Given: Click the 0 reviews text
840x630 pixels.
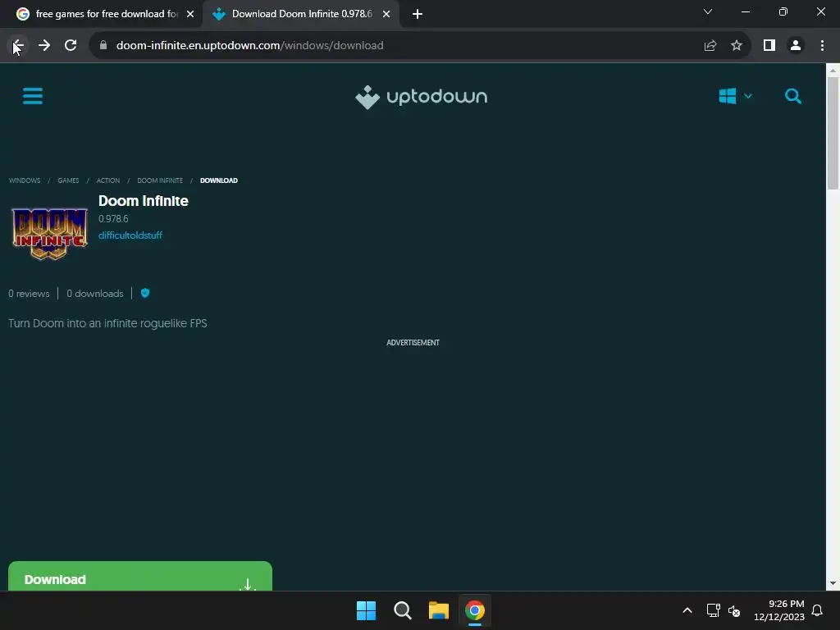Looking at the screenshot, I should point(29,294).
